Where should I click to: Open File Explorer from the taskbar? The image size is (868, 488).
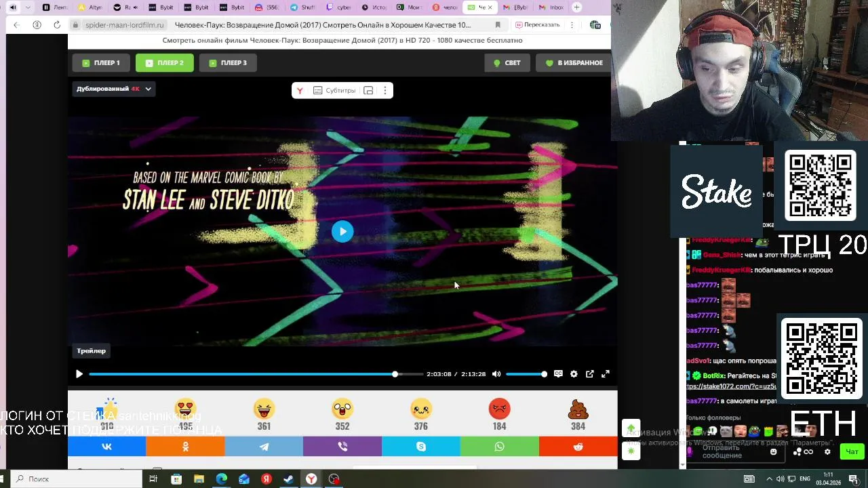199,479
